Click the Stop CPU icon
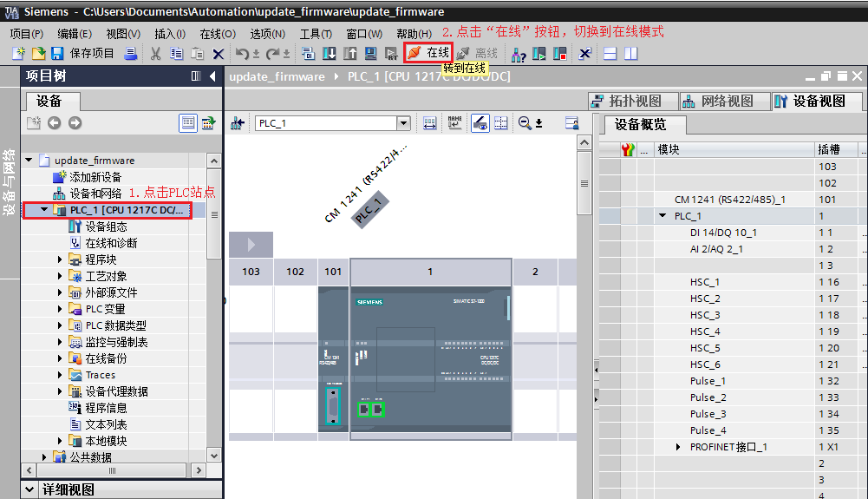 pos(559,53)
